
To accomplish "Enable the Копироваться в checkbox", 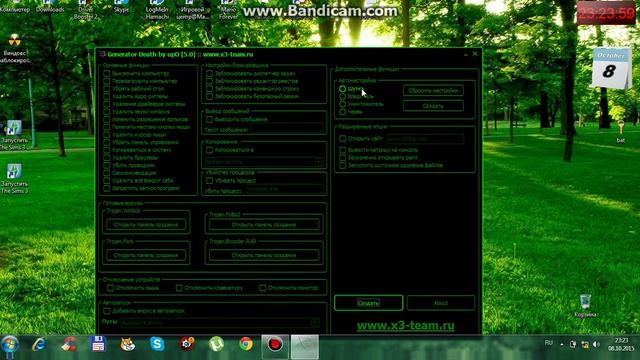I will click(x=209, y=150).
